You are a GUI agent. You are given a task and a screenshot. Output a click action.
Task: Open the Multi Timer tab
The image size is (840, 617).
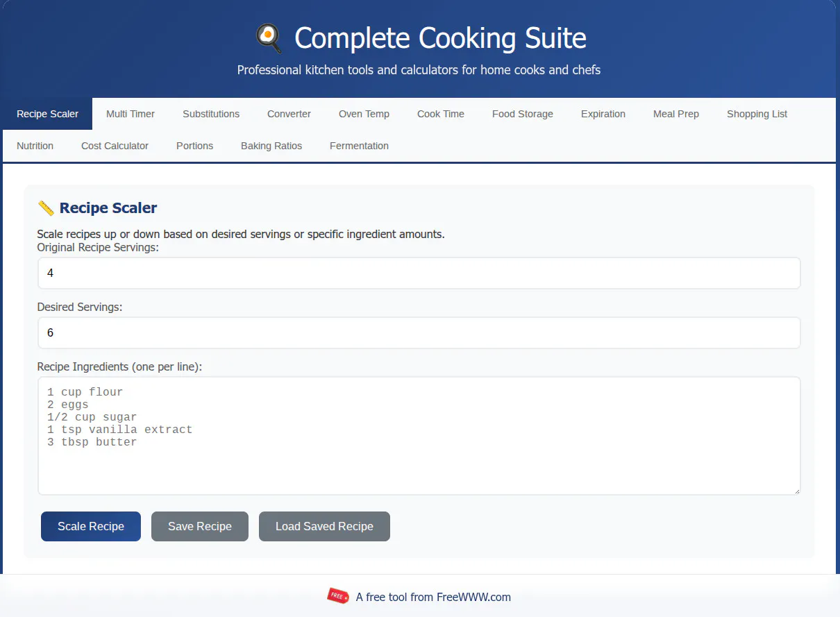coord(131,114)
